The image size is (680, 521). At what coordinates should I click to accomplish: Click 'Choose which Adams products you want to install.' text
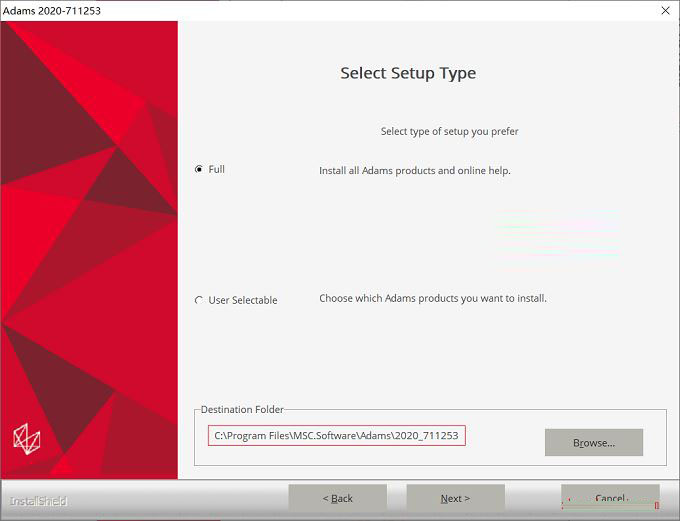[x=433, y=298]
